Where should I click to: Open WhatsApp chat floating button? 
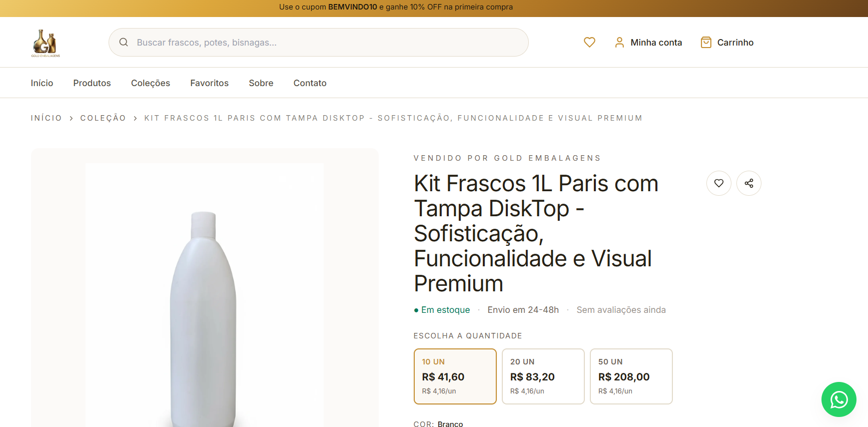click(x=839, y=399)
